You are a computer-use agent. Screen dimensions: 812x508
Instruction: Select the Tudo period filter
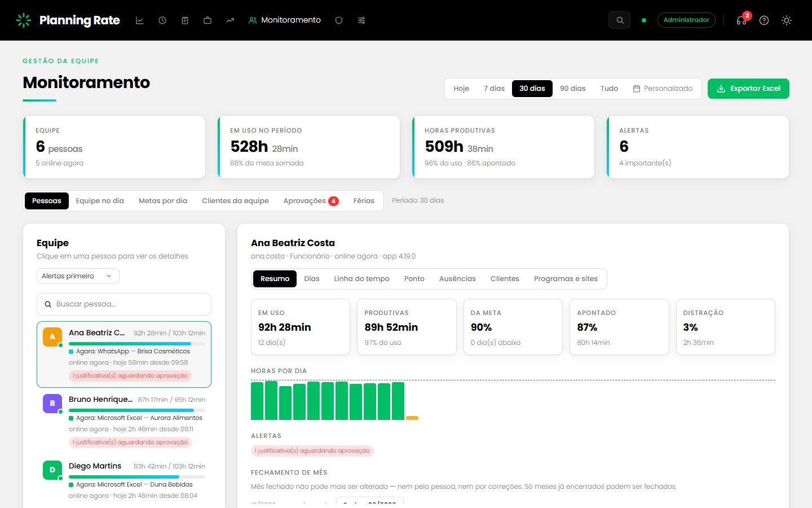coord(609,89)
